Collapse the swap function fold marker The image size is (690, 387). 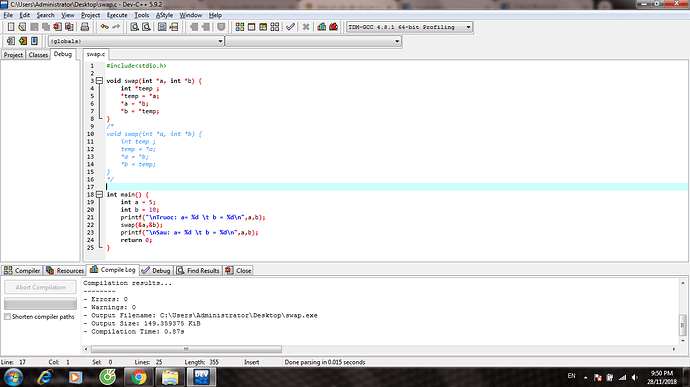point(99,81)
